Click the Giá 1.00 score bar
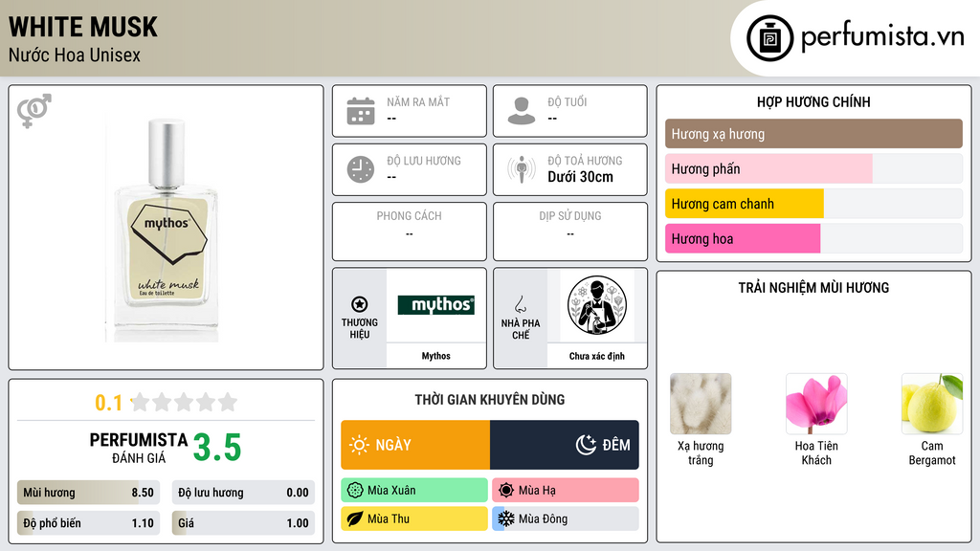 click(x=243, y=523)
